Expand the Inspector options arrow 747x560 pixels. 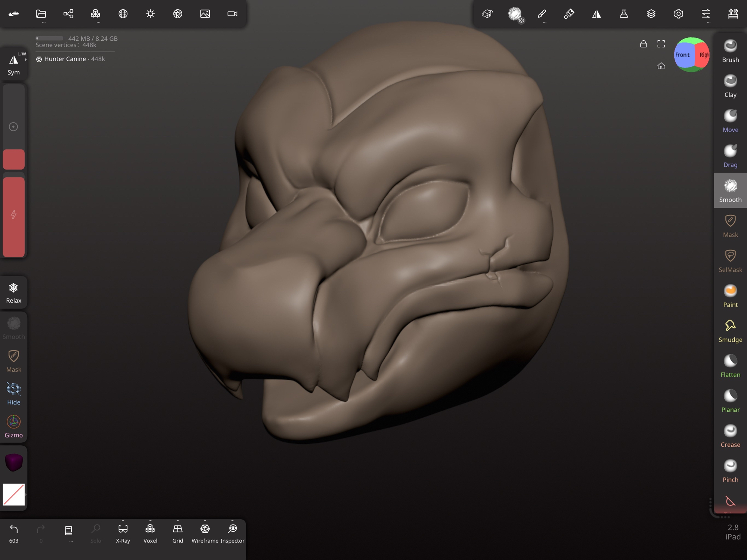point(232,520)
